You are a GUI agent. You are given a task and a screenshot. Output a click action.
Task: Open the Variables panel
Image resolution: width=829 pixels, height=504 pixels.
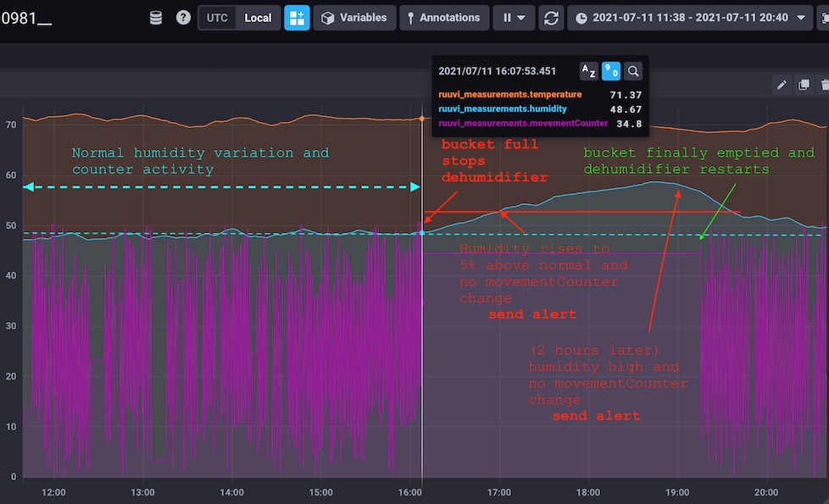[x=354, y=18]
